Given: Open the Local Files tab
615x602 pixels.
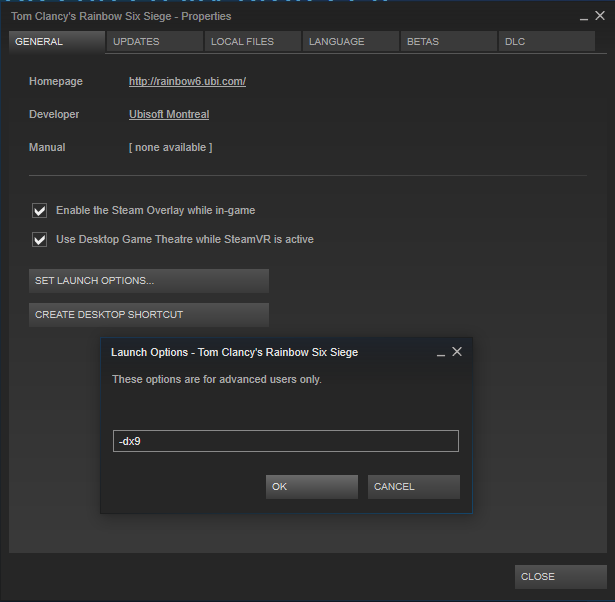Looking at the screenshot, I should [x=253, y=42].
